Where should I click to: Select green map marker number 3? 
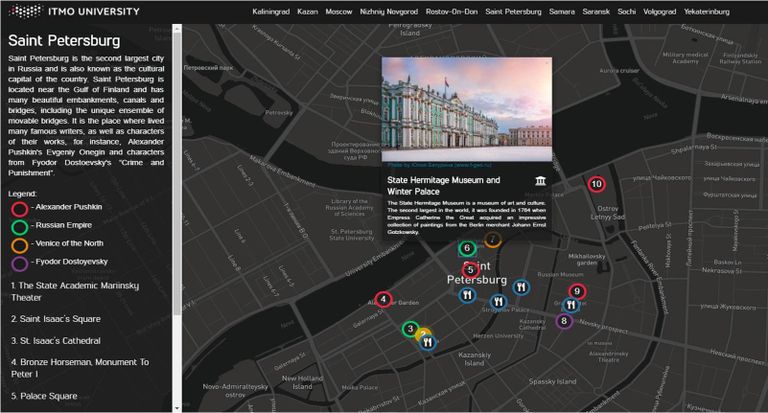tap(410, 329)
